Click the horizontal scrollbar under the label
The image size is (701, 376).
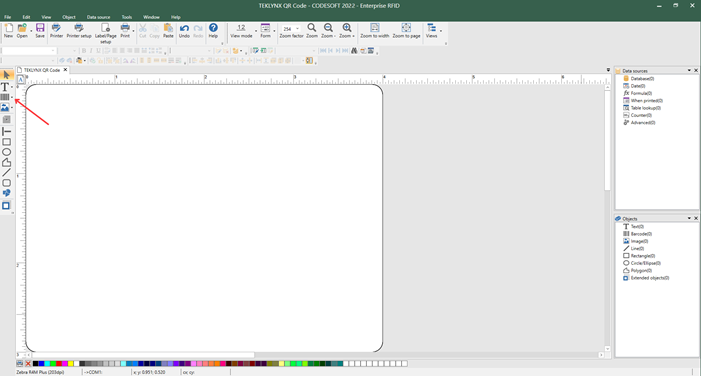click(143, 355)
